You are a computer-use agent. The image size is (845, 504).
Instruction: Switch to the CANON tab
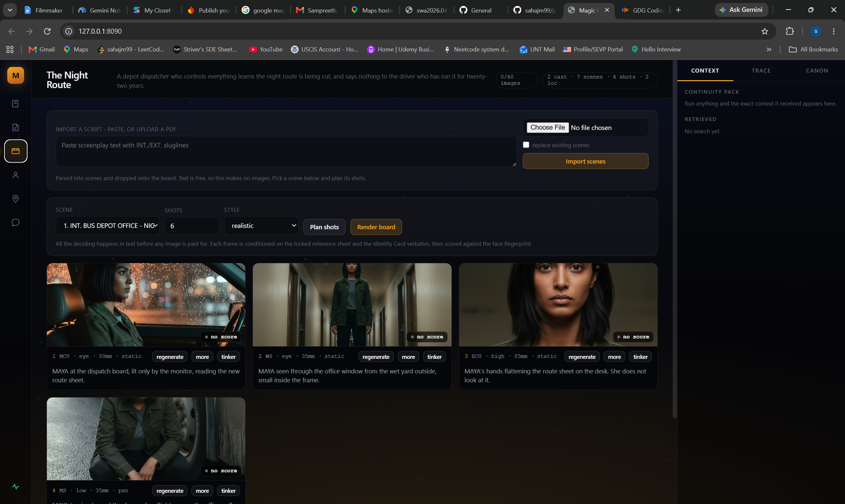[x=817, y=71]
